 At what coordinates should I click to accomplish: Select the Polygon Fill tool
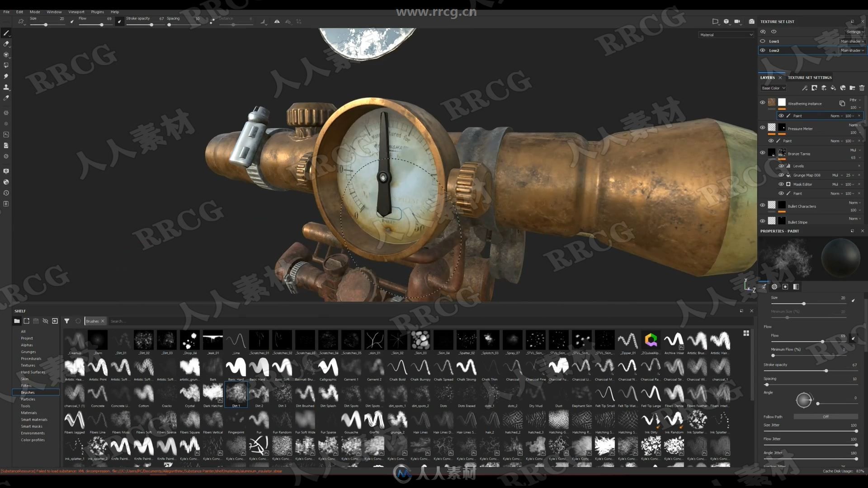[x=6, y=66]
